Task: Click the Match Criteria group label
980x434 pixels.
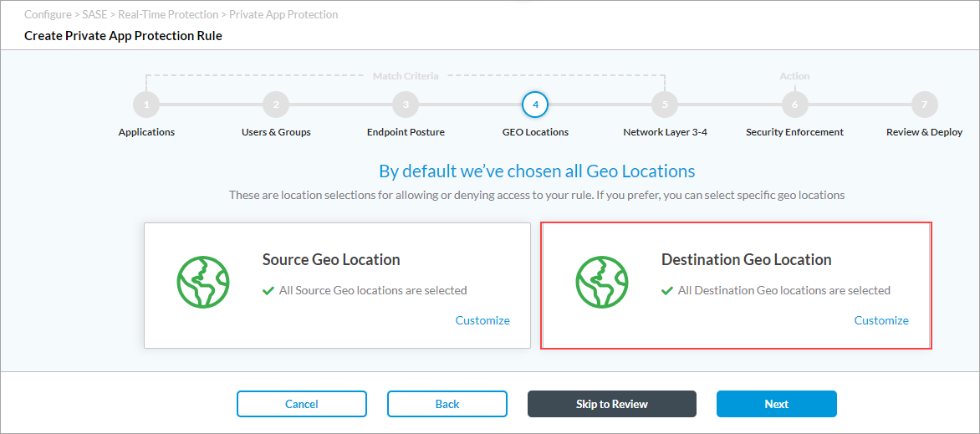Action: 406,76
